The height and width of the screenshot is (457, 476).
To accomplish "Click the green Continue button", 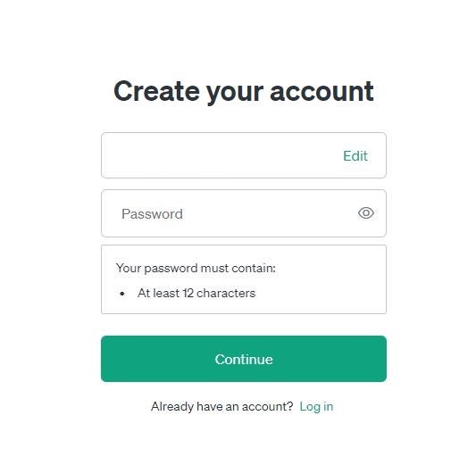I will coord(244,359).
